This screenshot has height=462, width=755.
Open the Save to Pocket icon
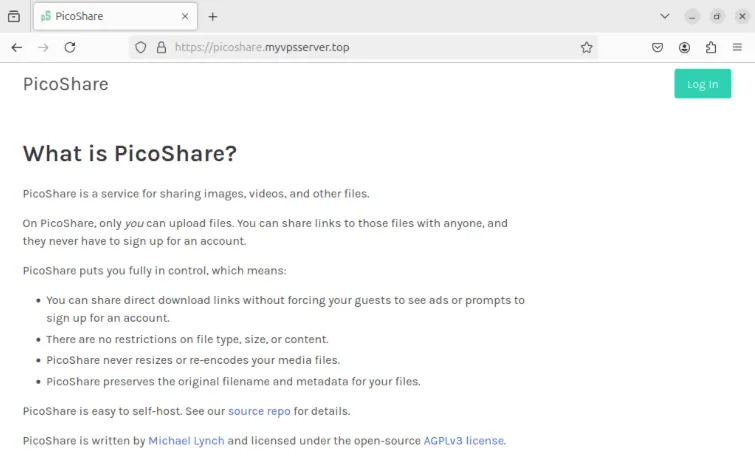657,47
